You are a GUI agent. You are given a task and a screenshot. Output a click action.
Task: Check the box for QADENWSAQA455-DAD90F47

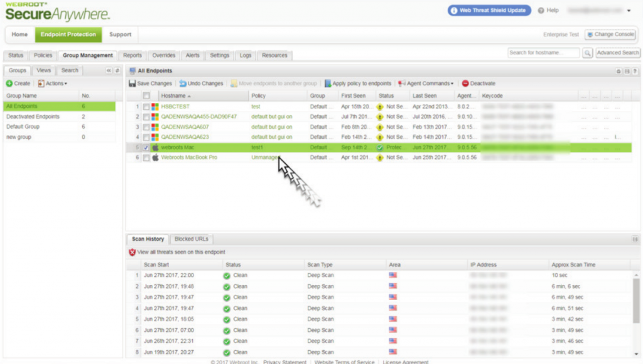(x=146, y=117)
